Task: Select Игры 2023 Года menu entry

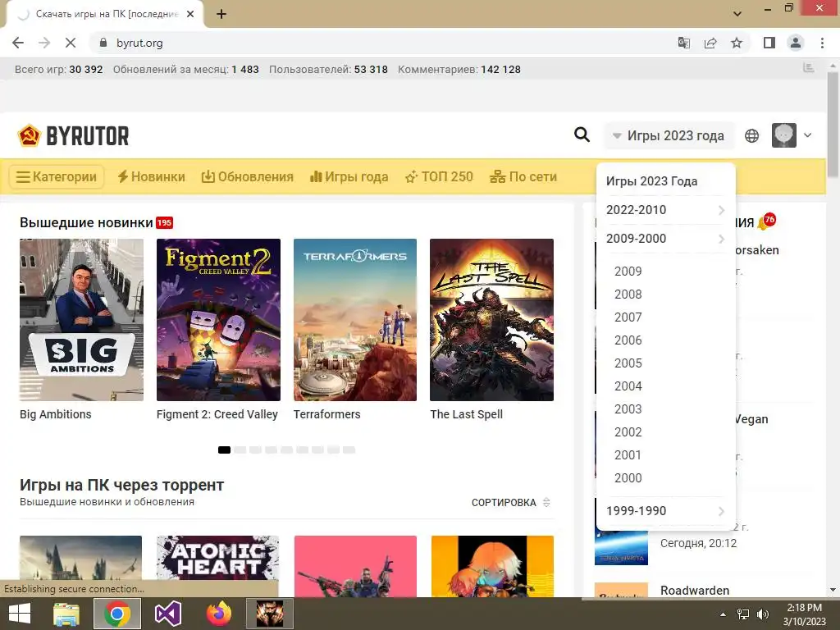Action: pyautogui.click(x=651, y=181)
